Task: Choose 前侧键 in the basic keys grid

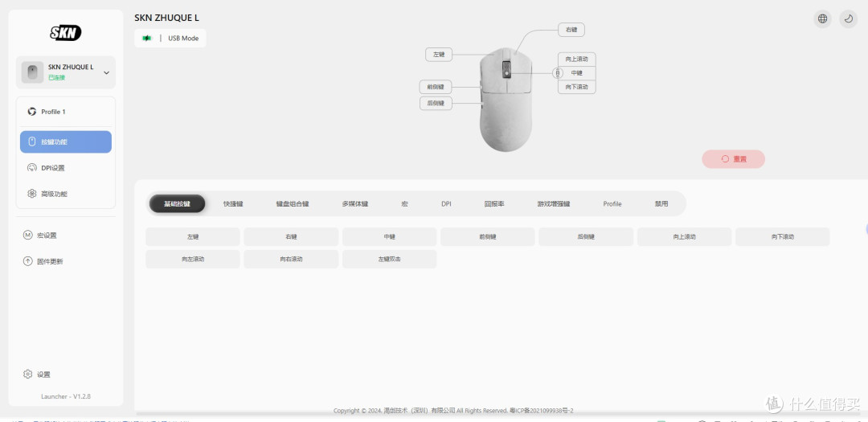Action: (x=488, y=236)
